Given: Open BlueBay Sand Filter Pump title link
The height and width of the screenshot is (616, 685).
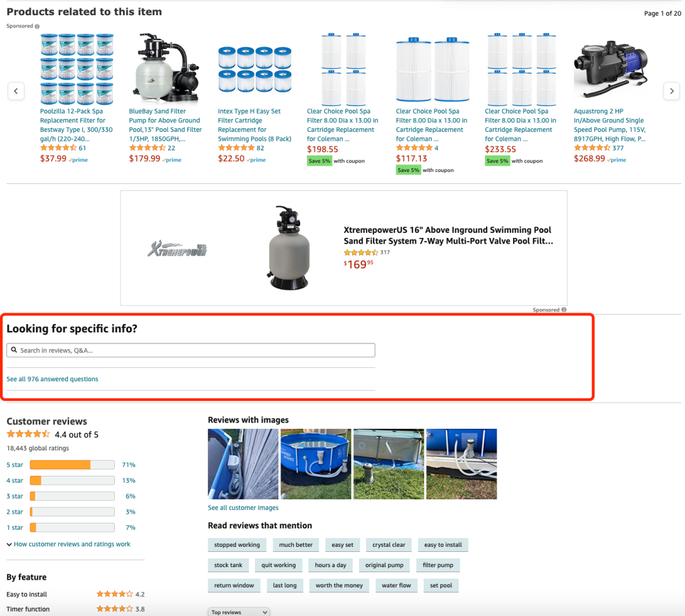Looking at the screenshot, I should [x=166, y=125].
